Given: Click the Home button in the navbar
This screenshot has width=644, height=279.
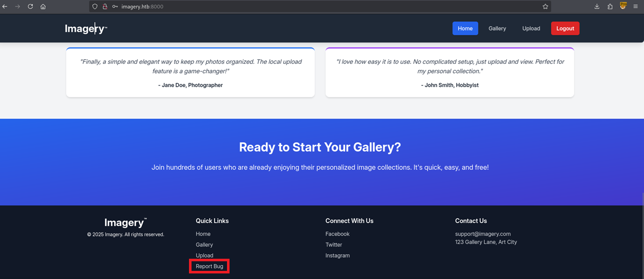Looking at the screenshot, I should tap(465, 28).
